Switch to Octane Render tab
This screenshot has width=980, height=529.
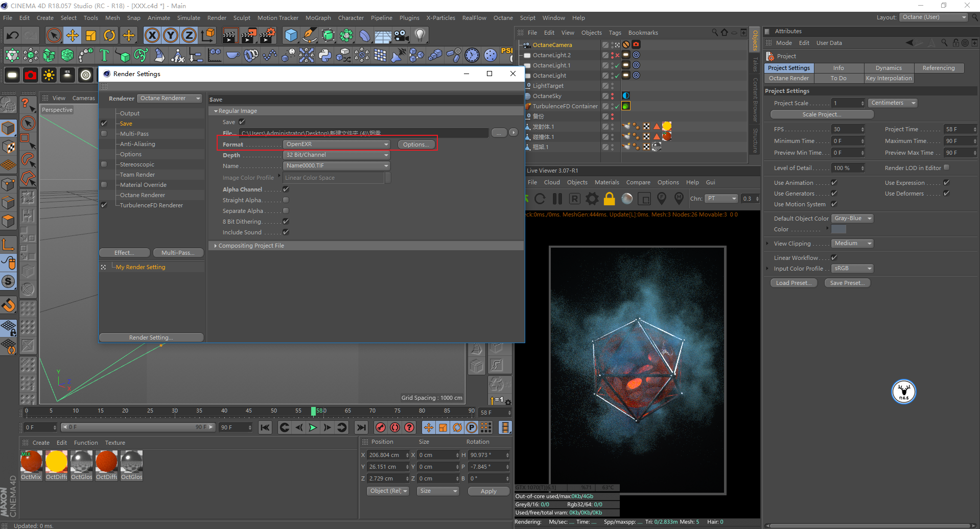[789, 78]
